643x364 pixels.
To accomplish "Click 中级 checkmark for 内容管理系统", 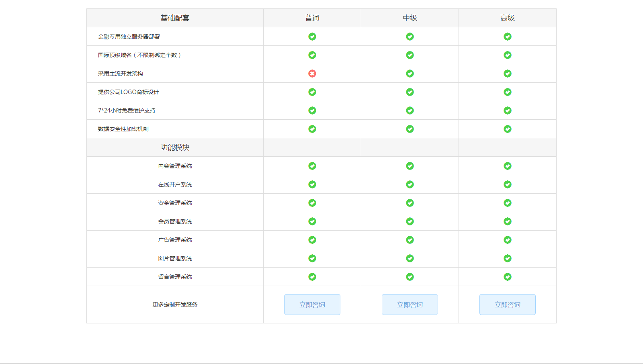I will [410, 166].
